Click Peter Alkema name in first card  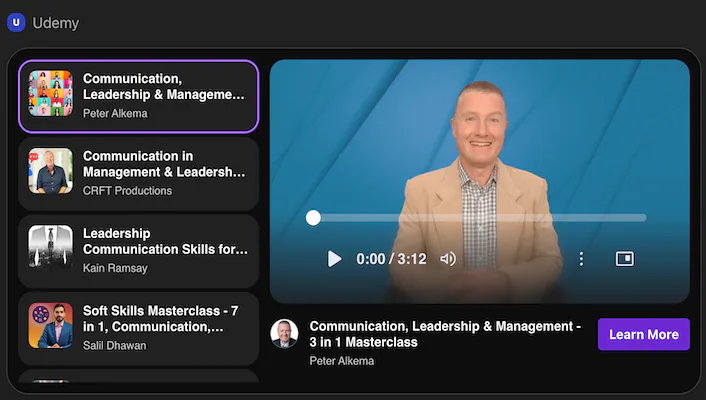(115, 113)
